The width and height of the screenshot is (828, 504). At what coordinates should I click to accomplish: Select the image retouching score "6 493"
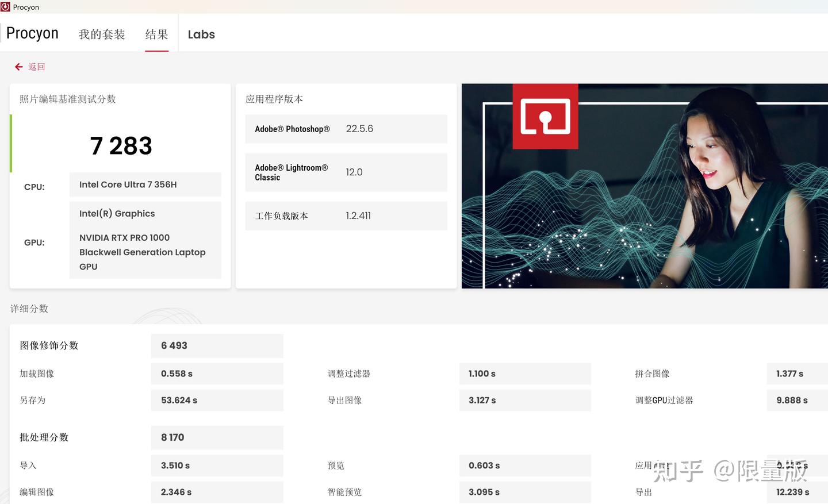pyautogui.click(x=174, y=345)
